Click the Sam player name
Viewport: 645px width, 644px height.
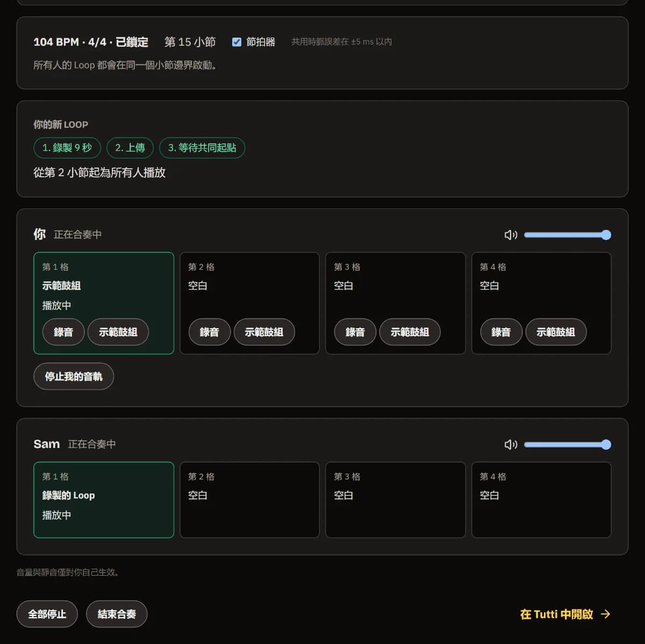[46, 444]
